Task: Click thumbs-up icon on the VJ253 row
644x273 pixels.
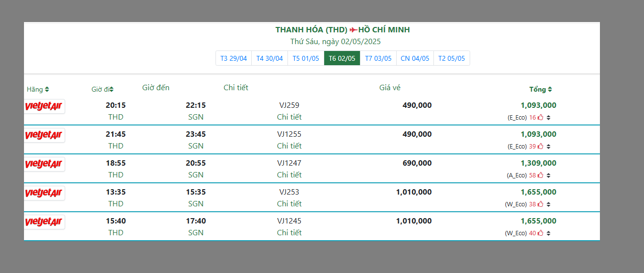Action: (x=541, y=204)
